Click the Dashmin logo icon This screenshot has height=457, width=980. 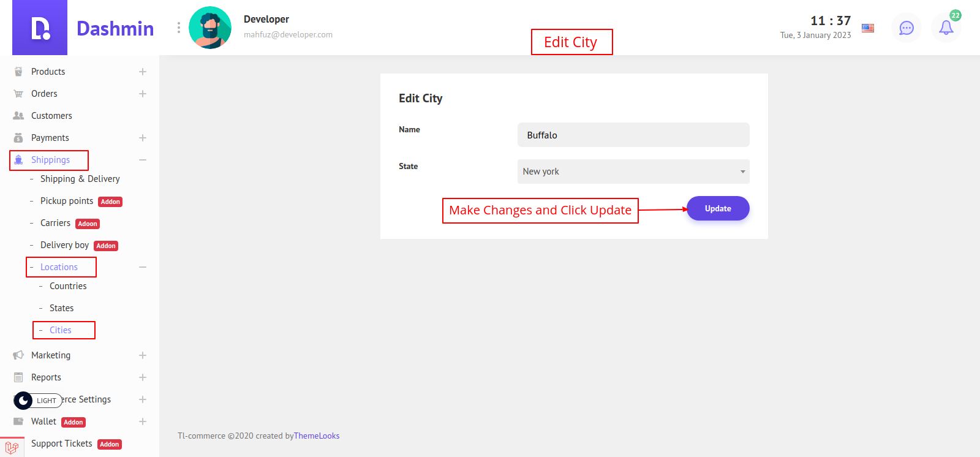point(40,28)
